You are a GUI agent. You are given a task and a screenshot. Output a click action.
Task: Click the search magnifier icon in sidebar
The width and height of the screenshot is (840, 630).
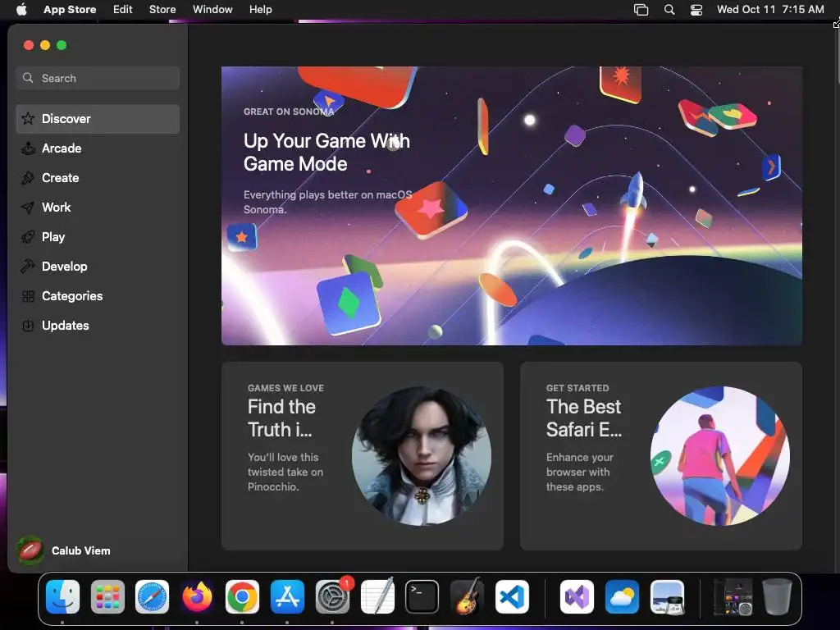(x=28, y=78)
